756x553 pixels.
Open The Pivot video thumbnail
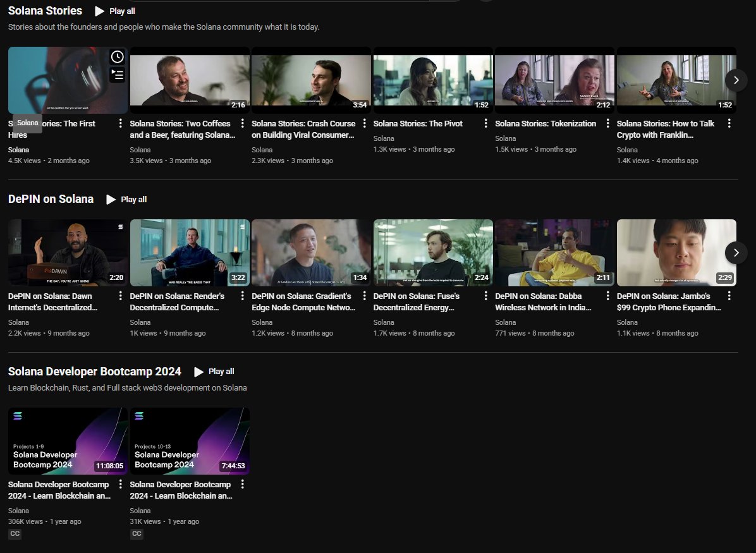[434, 80]
